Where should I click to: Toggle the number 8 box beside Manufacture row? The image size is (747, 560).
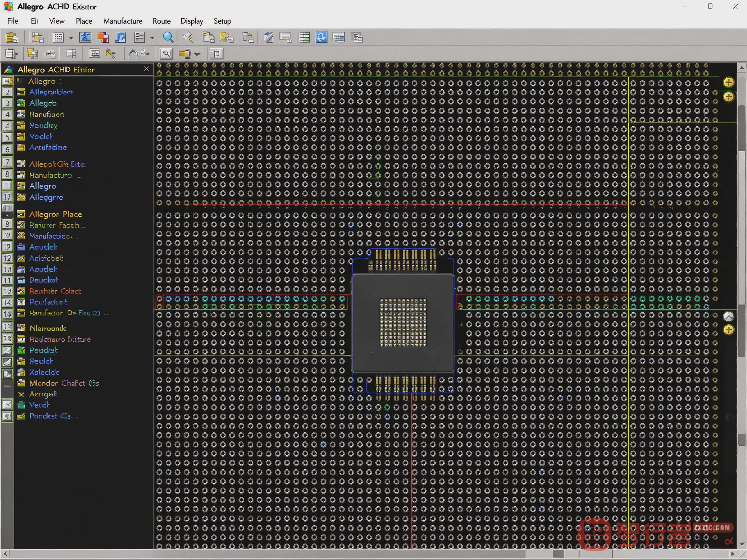[7, 175]
